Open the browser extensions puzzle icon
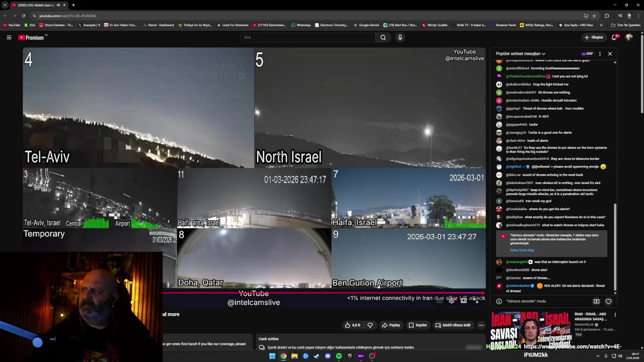 coord(607,16)
